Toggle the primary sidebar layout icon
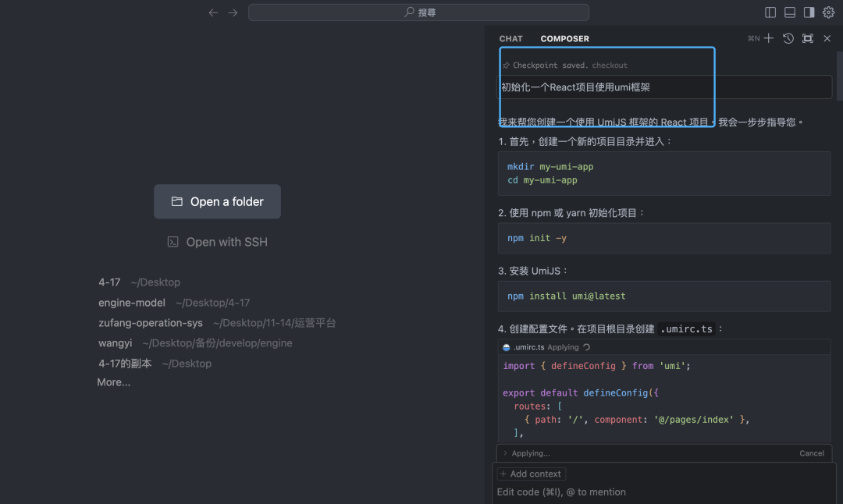843x504 pixels. [770, 12]
